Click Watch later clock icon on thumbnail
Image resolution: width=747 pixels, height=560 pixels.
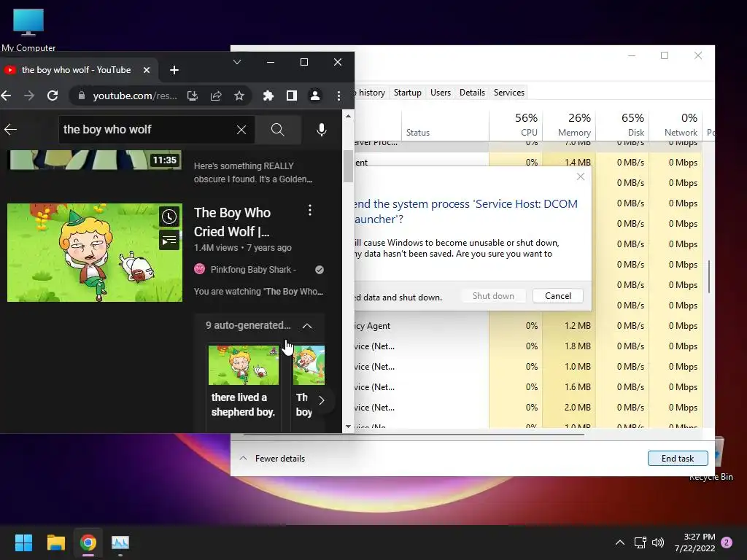click(169, 217)
